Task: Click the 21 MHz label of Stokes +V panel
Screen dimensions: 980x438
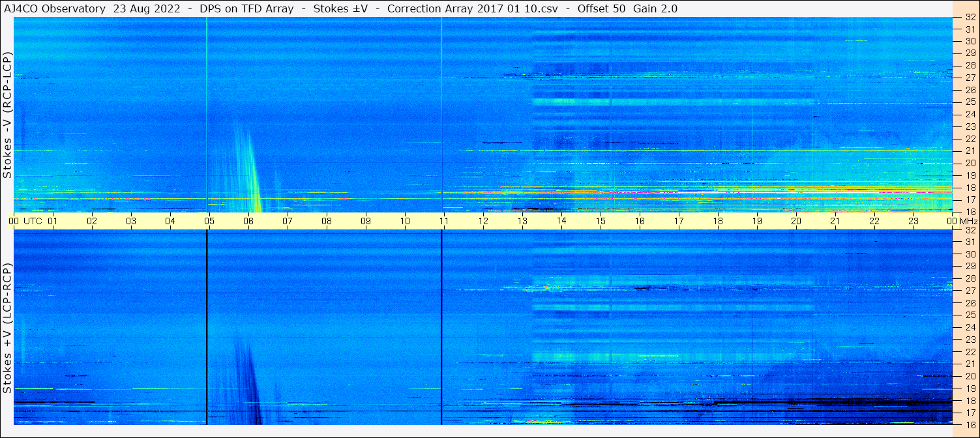Action: pyautogui.click(x=970, y=364)
